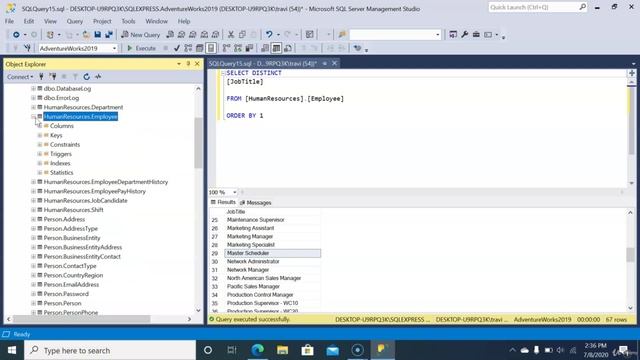Click the 'Marketing Manager' result cell
The width and height of the screenshot is (640, 360).
pos(272,236)
